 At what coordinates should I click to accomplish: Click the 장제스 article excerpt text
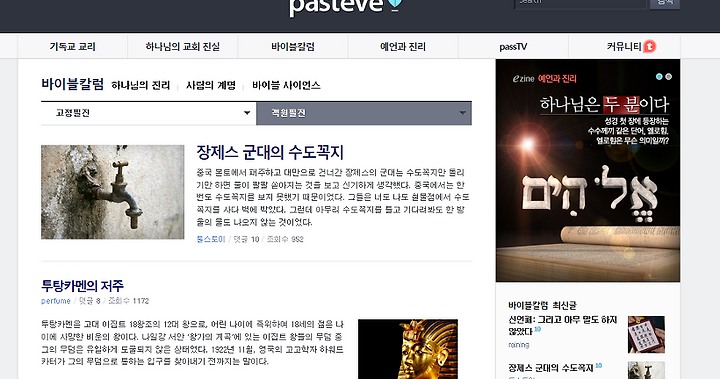(x=333, y=197)
